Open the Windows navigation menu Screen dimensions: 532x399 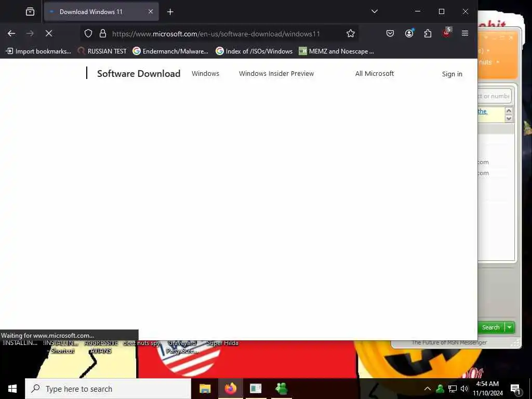(205, 74)
